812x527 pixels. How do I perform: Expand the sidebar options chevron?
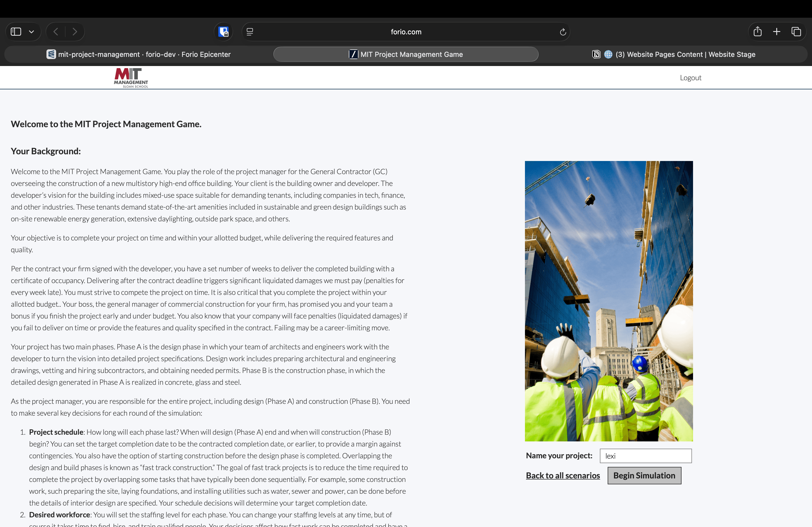[31, 32]
